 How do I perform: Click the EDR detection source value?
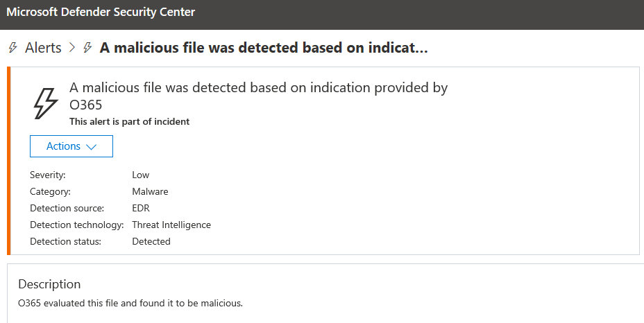(x=141, y=208)
